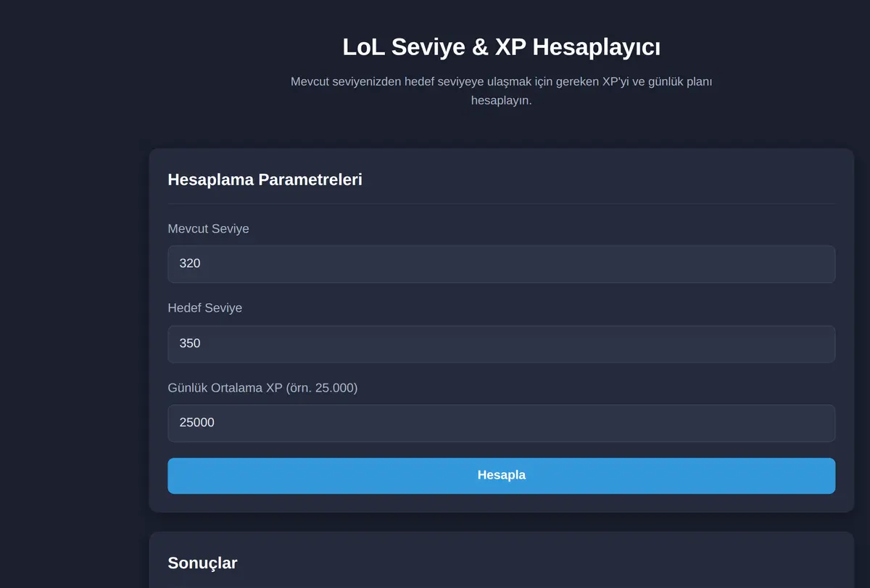Click the 'Hesaplama Parametreleri' section title
870x588 pixels.
(265, 179)
